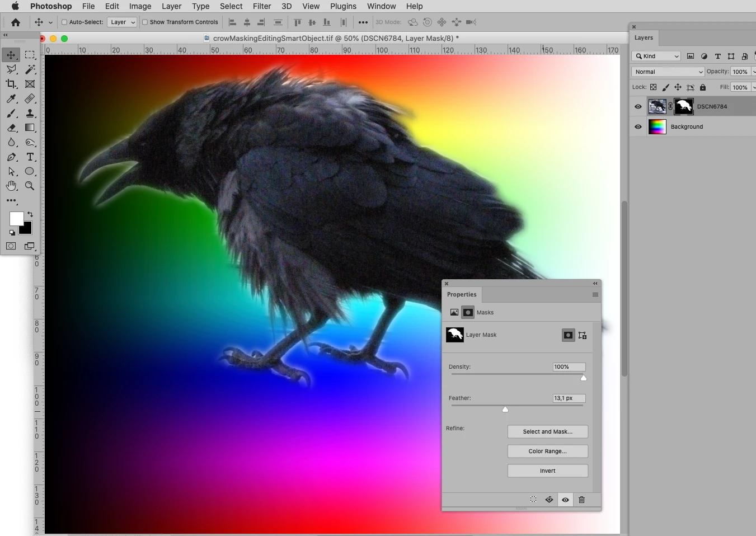Choose the Polygonal Lasso tool
756x536 pixels.
(11, 69)
